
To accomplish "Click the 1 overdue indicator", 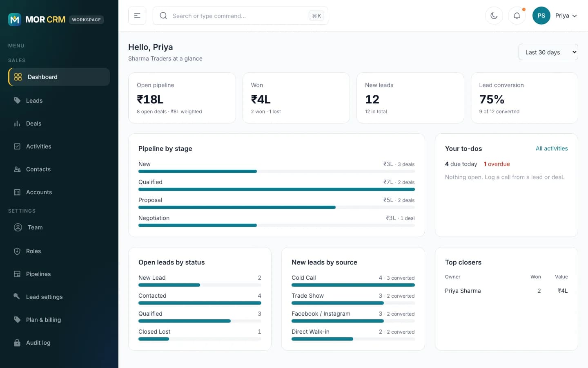I will tap(497, 164).
